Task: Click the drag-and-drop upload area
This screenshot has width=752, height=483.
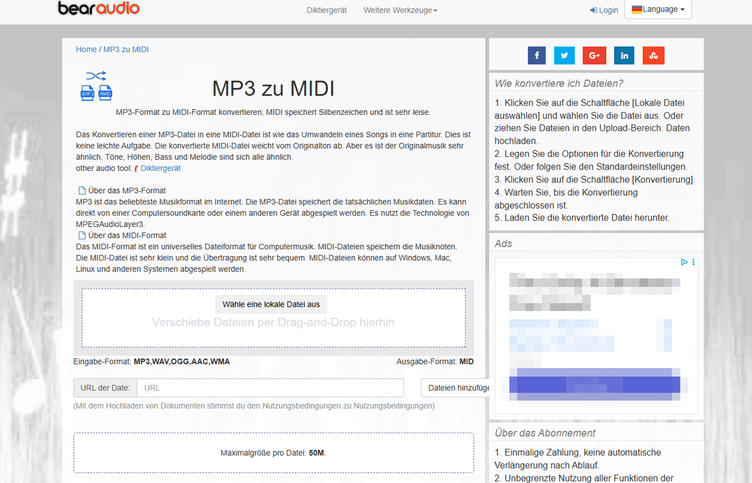Action: (273, 318)
